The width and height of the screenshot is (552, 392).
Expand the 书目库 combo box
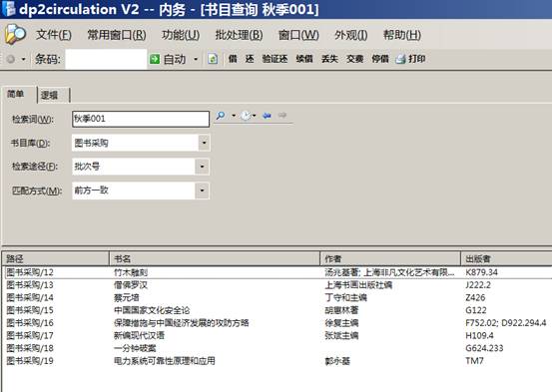[x=204, y=143]
